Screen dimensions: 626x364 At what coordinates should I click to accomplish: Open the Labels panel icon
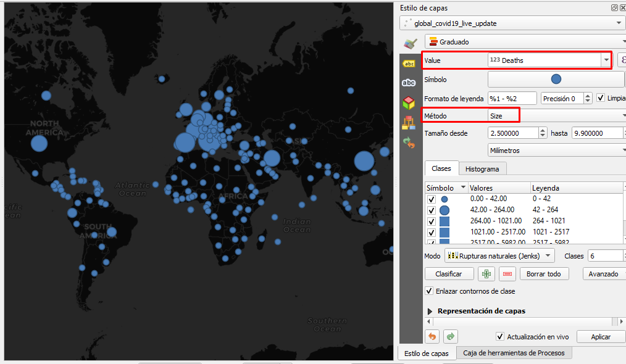coord(409,64)
